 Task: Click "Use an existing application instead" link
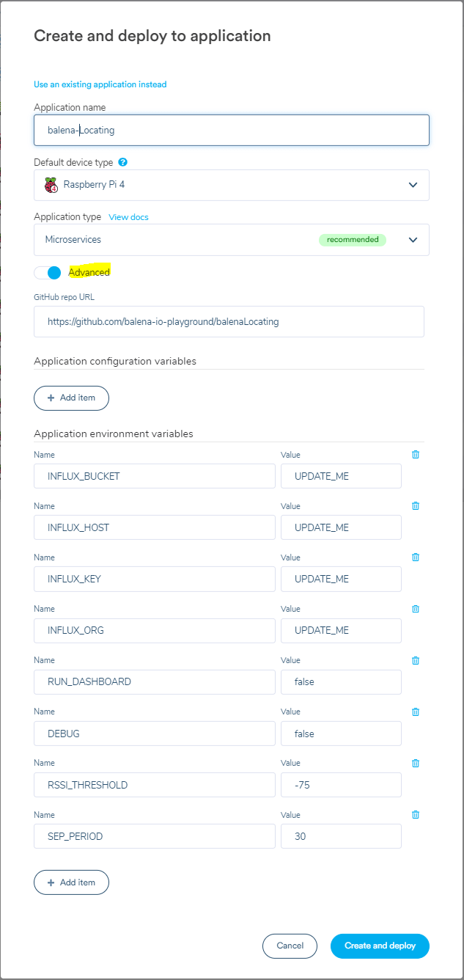click(100, 84)
